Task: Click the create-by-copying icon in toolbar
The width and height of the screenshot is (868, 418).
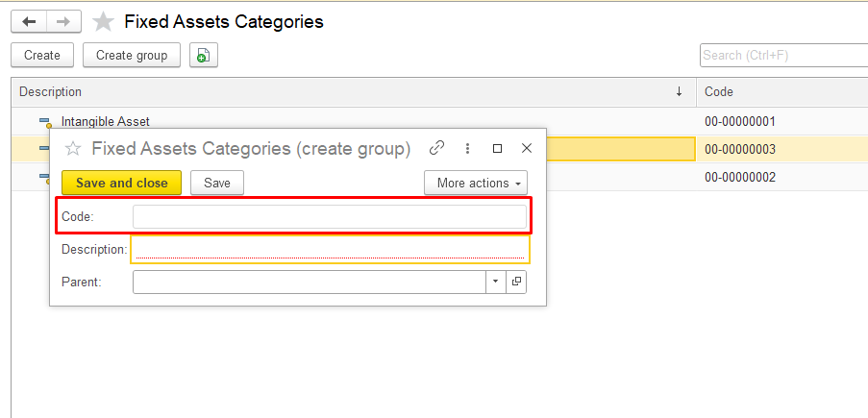Action: click(x=203, y=56)
